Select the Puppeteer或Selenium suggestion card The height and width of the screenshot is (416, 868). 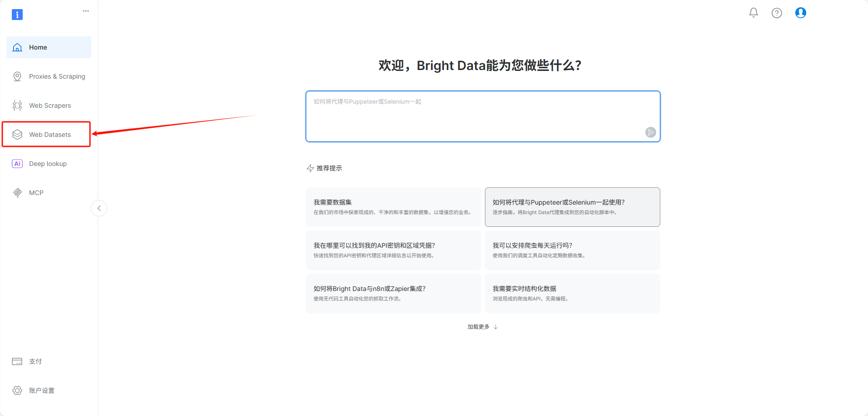(x=573, y=207)
